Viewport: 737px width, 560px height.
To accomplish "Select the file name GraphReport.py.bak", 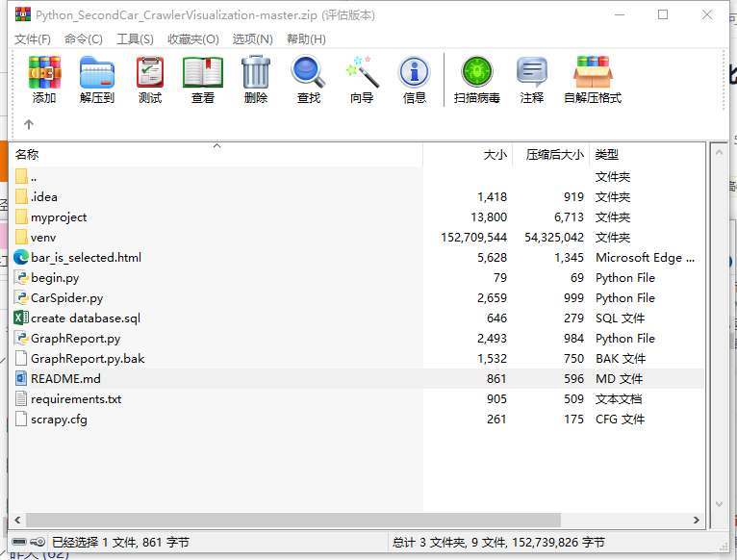I will pyautogui.click(x=88, y=359).
